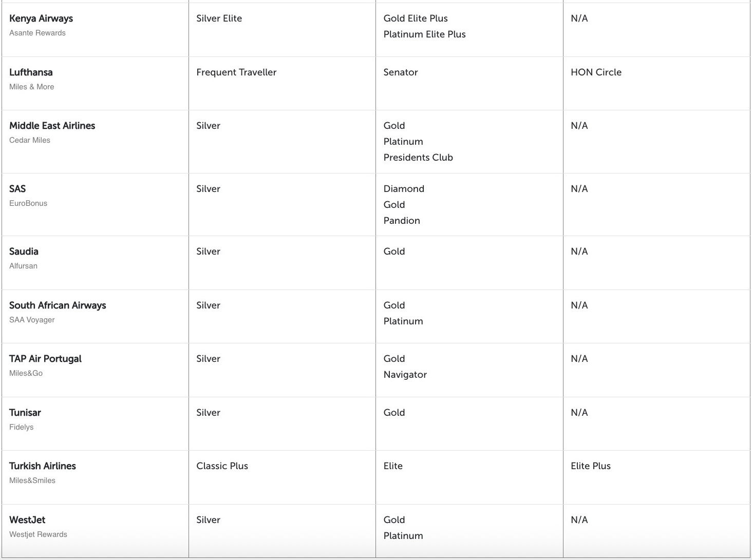Screen dimensions: 752x560
Task: Select the Presidents Club tier text
Action: click(418, 158)
